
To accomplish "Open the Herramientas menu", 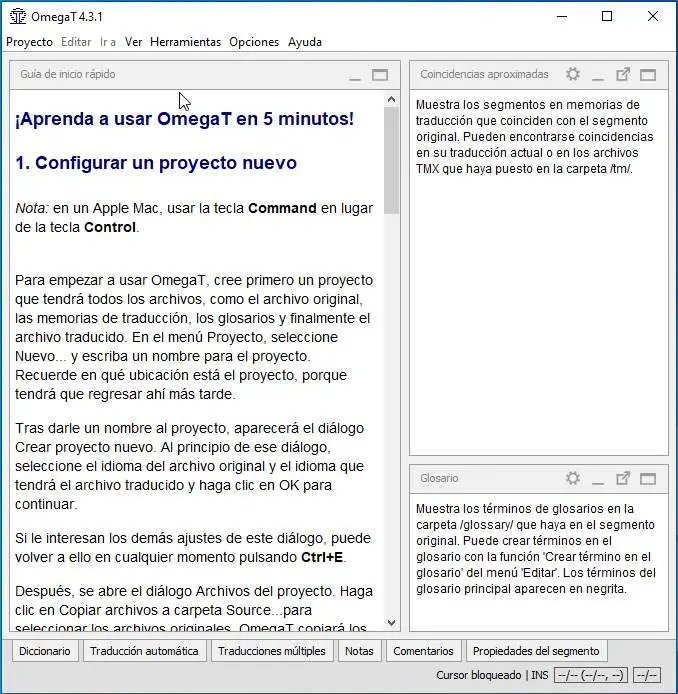I will coord(185,42).
